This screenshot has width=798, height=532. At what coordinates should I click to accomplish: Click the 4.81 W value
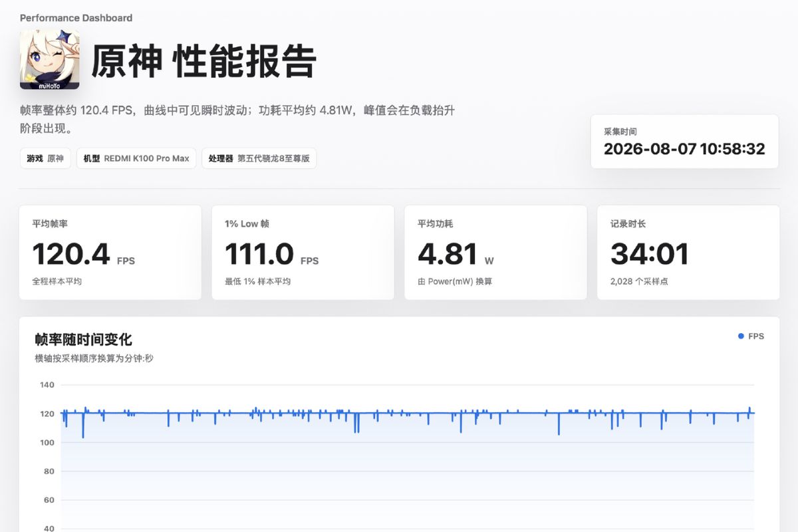(x=456, y=254)
